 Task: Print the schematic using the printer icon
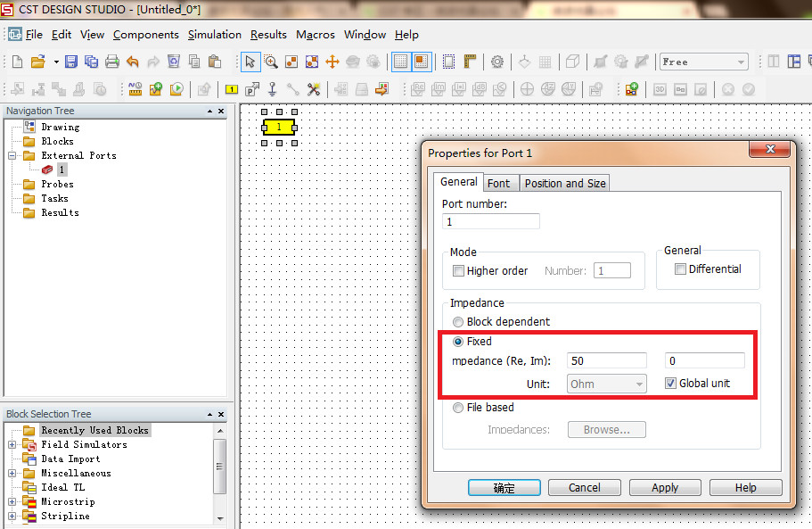pyautogui.click(x=111, y=62)
